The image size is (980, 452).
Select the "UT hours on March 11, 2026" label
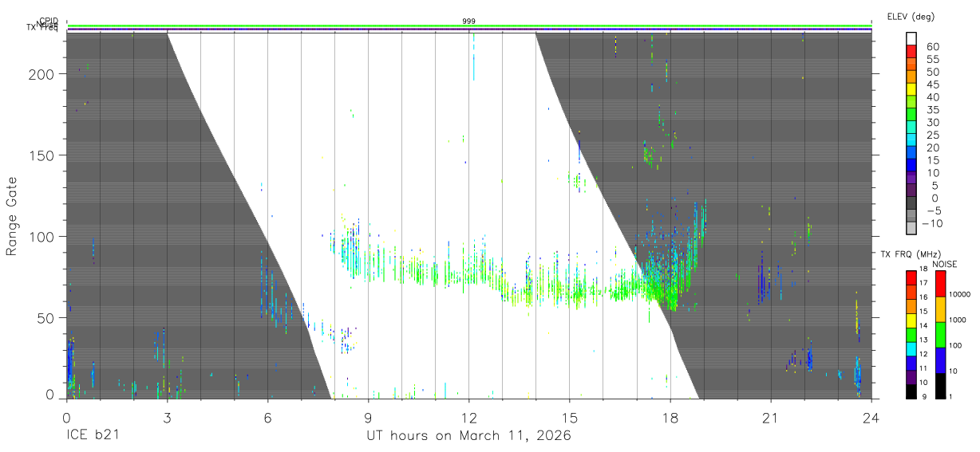tap(468, 436)
